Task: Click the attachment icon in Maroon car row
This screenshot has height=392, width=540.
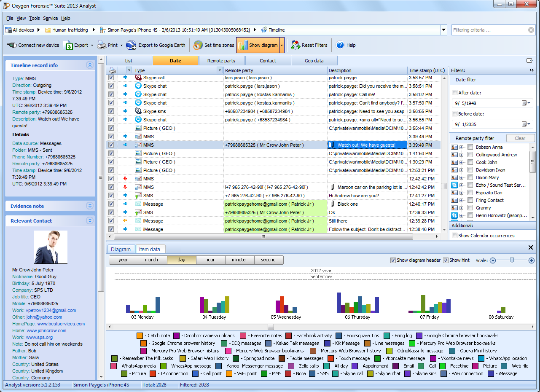Action: 333,187
